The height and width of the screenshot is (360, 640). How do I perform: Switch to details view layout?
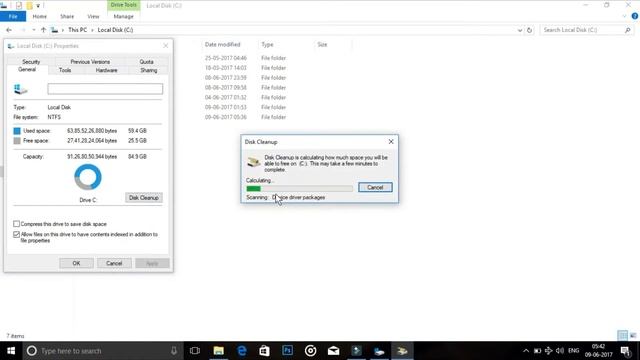click(622, 336)
